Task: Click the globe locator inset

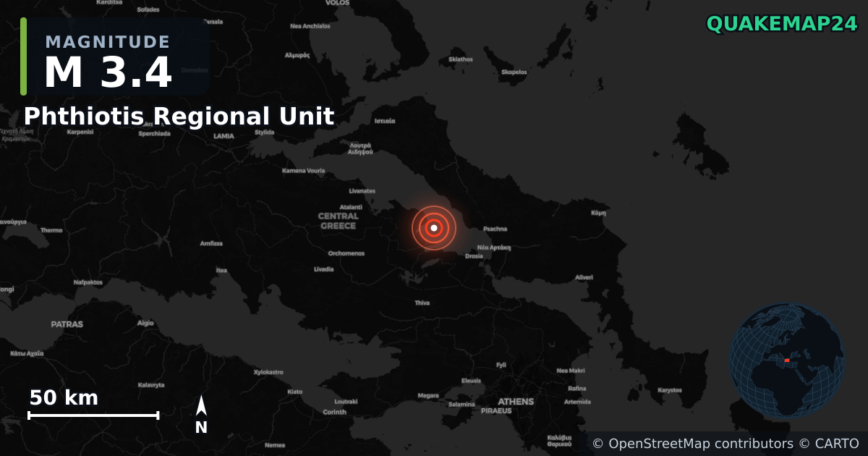Action: click(786, 360)
